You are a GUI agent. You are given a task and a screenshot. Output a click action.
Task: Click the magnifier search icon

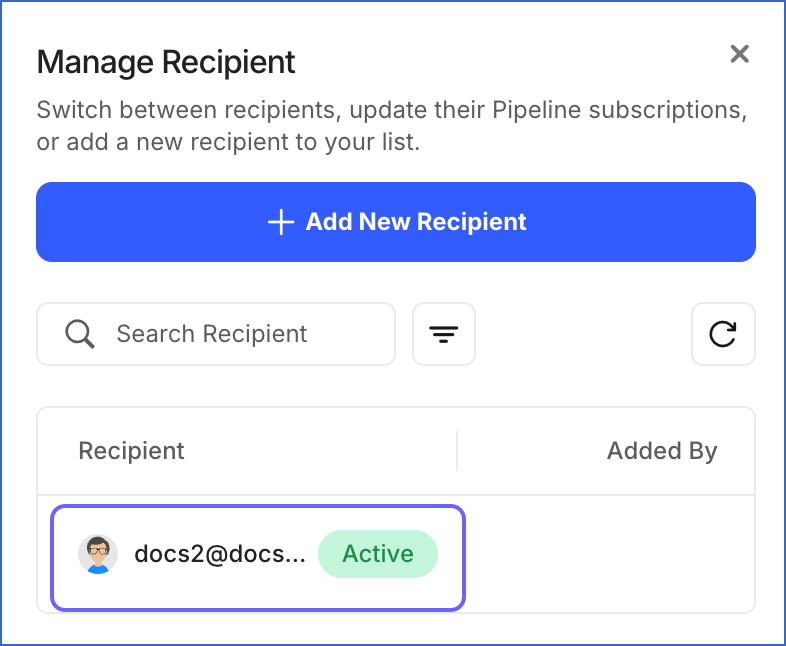pyautogui.click(x=80, y=334)
